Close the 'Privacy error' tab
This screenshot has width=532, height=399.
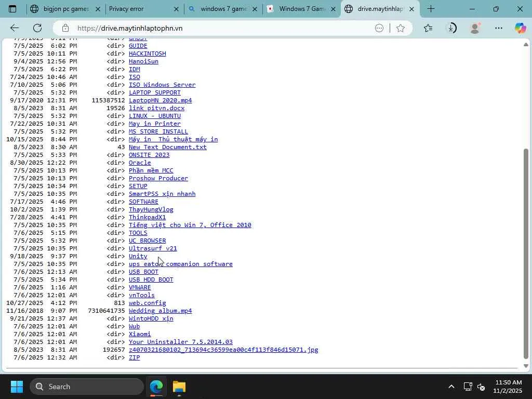[x=176, y=9]
